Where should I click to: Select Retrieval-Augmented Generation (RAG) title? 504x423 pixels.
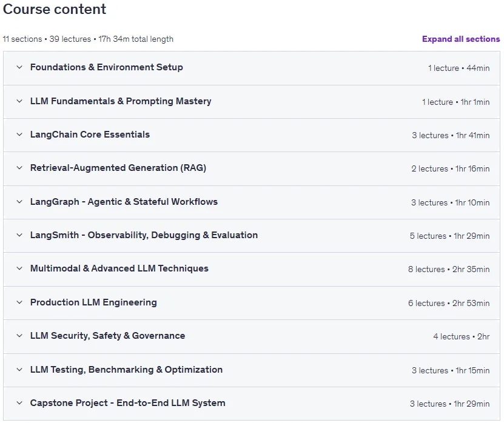pos(118,168)
